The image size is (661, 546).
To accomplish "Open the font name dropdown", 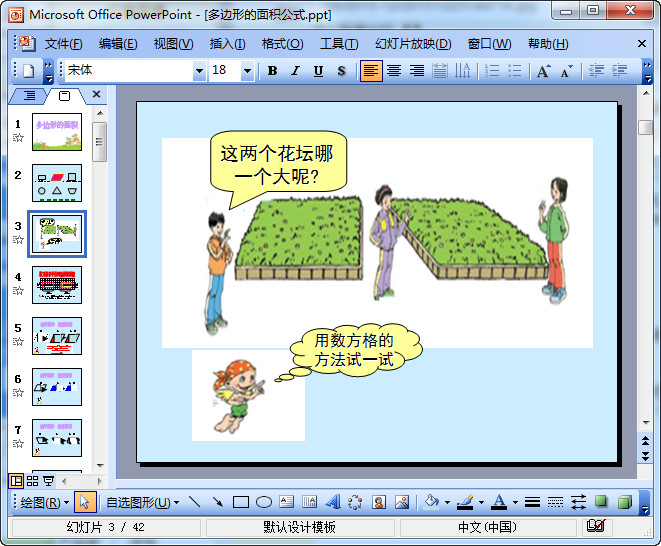I will pos(199,71).
